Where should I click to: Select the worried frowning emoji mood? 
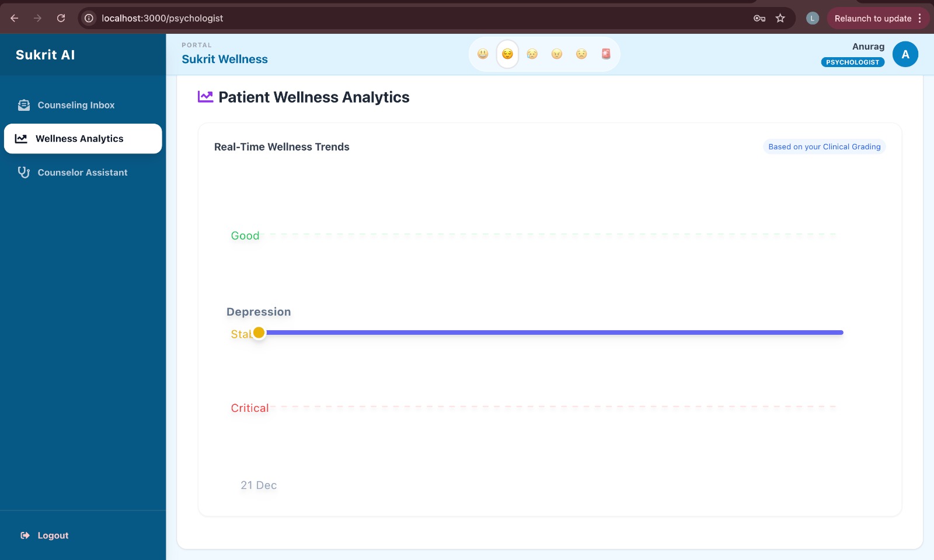[x=581, y=54]
